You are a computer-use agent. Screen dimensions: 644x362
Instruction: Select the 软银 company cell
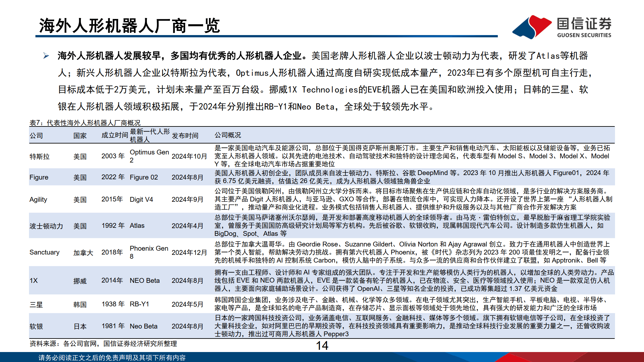[x=36, y=326]
